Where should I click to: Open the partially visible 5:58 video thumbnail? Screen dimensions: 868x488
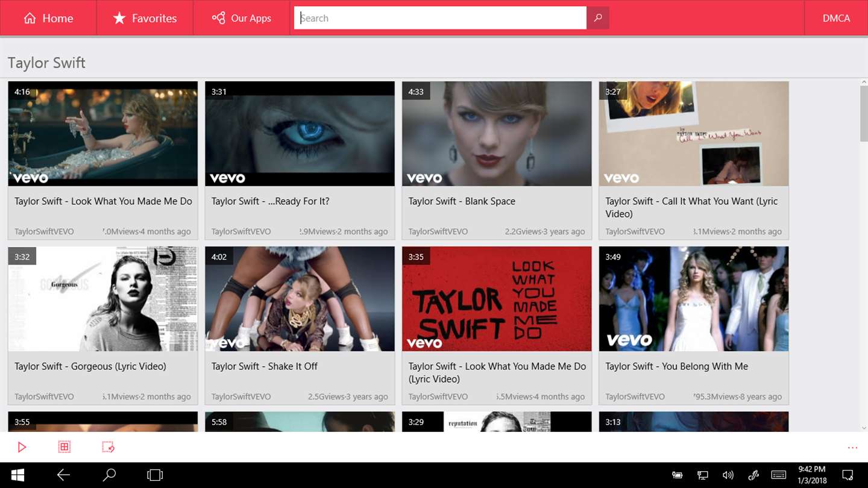(300, 422)
